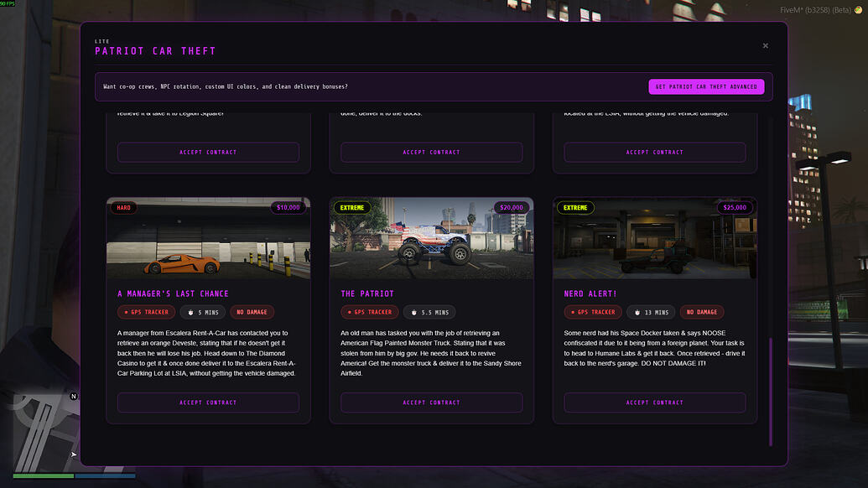Click the A Manager's Last Chance title
This screenshot has height=488, width=868.
[173, 293]
